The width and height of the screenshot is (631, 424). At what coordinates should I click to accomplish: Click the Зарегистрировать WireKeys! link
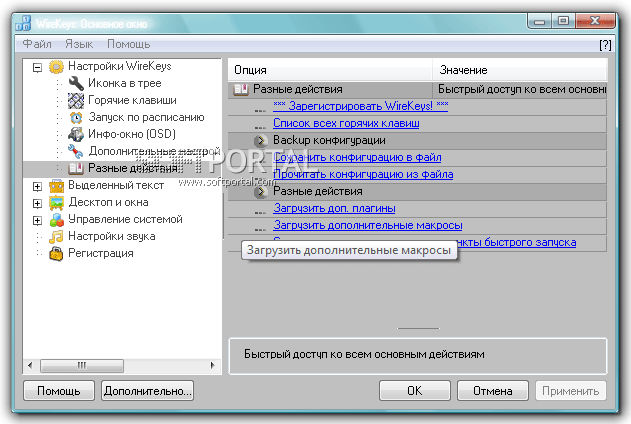[361, 106]
